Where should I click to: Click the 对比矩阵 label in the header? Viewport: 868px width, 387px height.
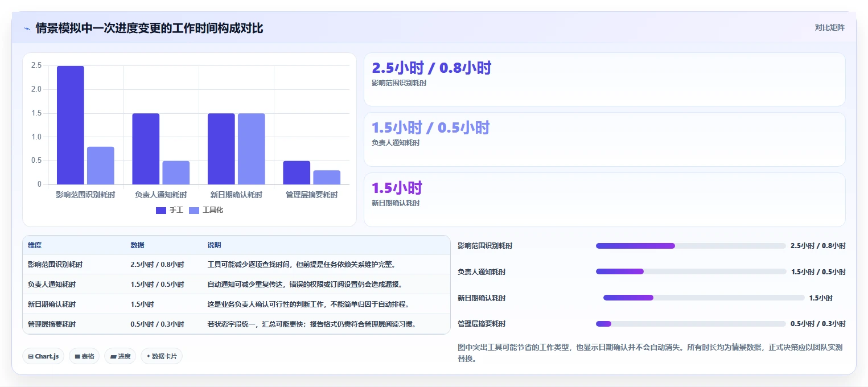pos(830,27)
